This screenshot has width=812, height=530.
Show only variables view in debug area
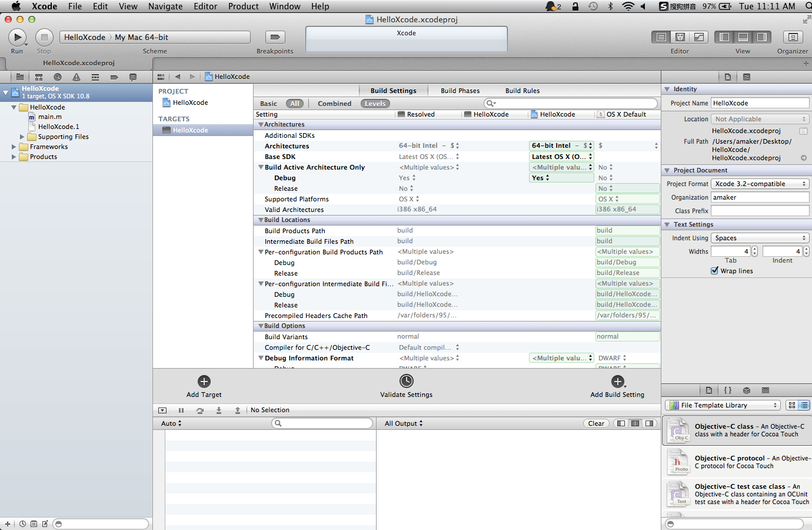point(621,423)
